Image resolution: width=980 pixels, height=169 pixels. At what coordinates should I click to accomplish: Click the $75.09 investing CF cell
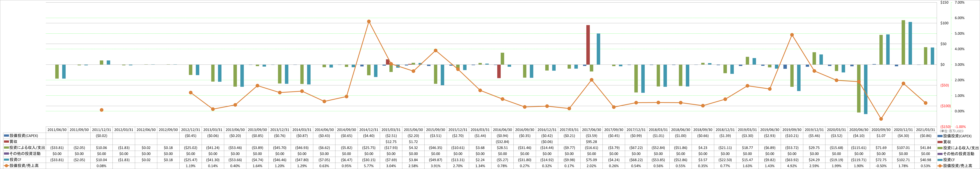(x=591, y=160)
